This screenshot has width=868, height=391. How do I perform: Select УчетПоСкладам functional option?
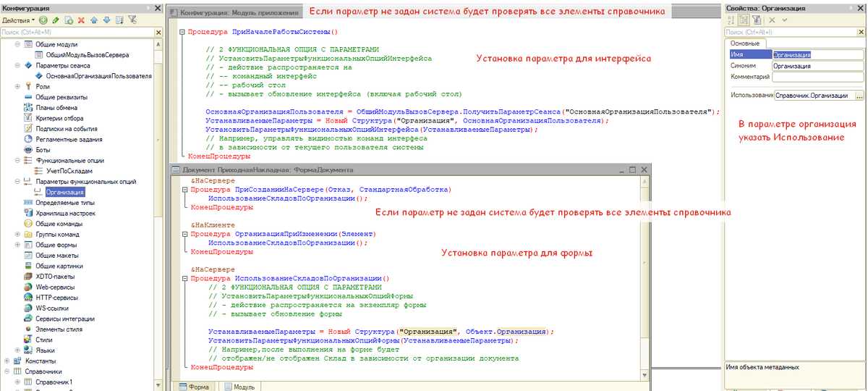tap(69, 170)
